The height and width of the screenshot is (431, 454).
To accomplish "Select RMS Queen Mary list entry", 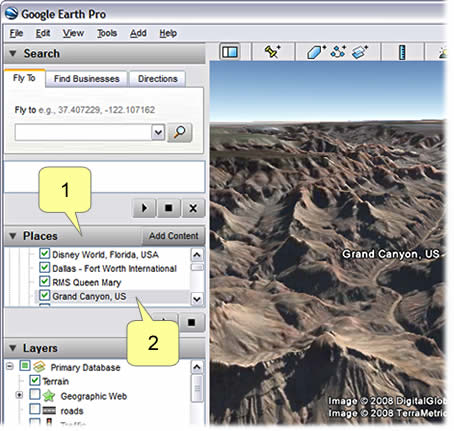I will point(87,282).
